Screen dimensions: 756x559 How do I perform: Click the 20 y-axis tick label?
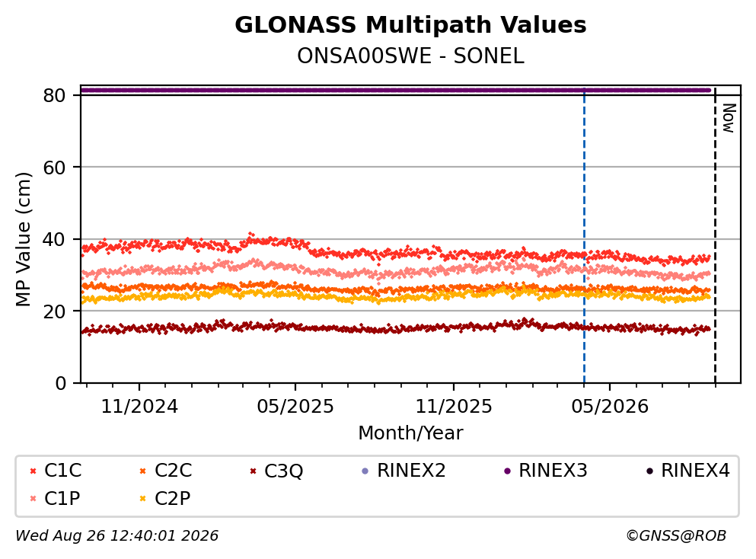[55, 311]
